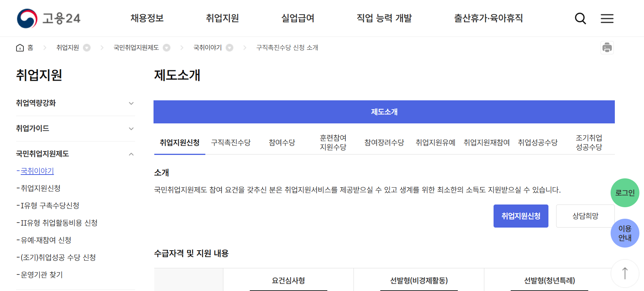The width and height of the screenshot is (644, 291).
Task: Select 참여장려수당 tab
Action: coord(384,143)
